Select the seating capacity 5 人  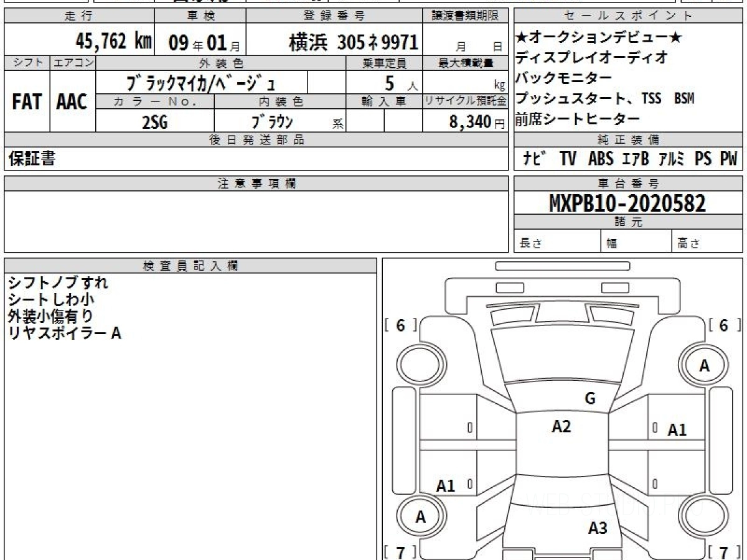pos(401,83)
